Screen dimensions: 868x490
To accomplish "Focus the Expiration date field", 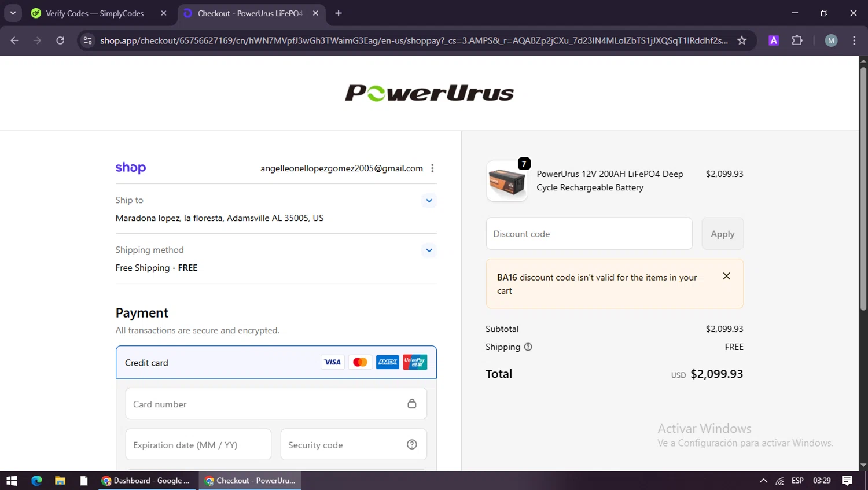I will [198, 445].
